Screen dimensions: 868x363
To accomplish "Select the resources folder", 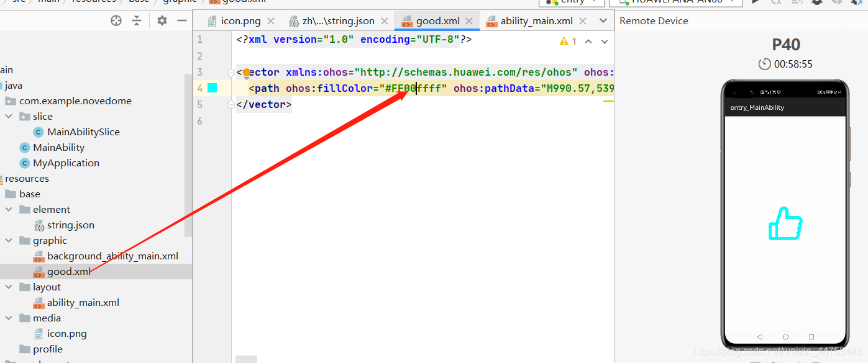I will pos(27,178).
